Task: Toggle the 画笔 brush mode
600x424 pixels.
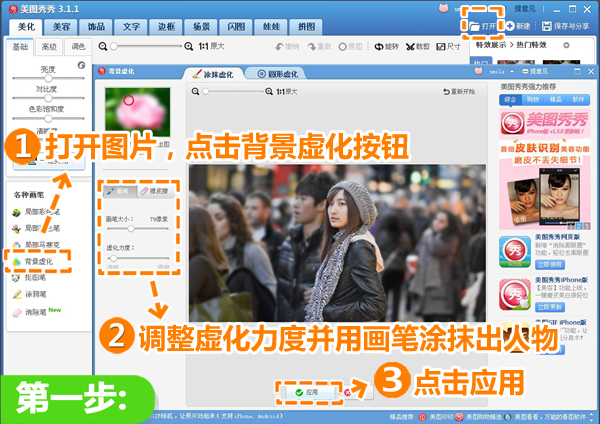Action: point(119,191)
